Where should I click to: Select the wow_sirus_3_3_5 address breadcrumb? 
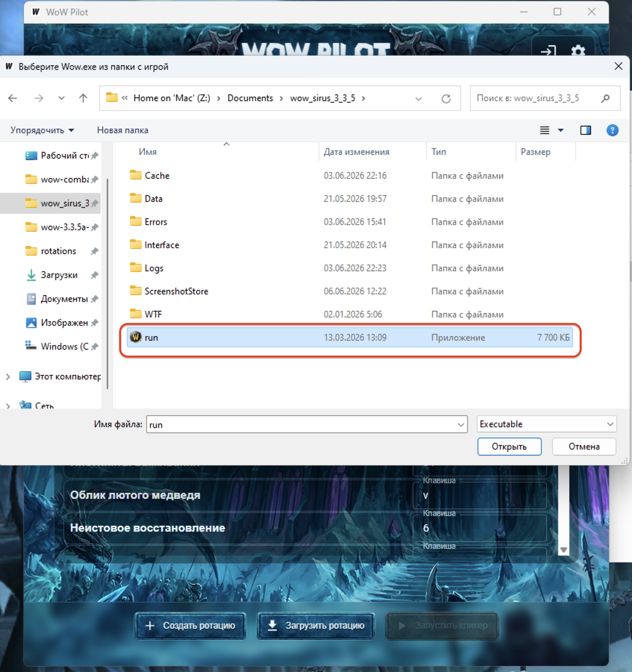tap(323, 98)
